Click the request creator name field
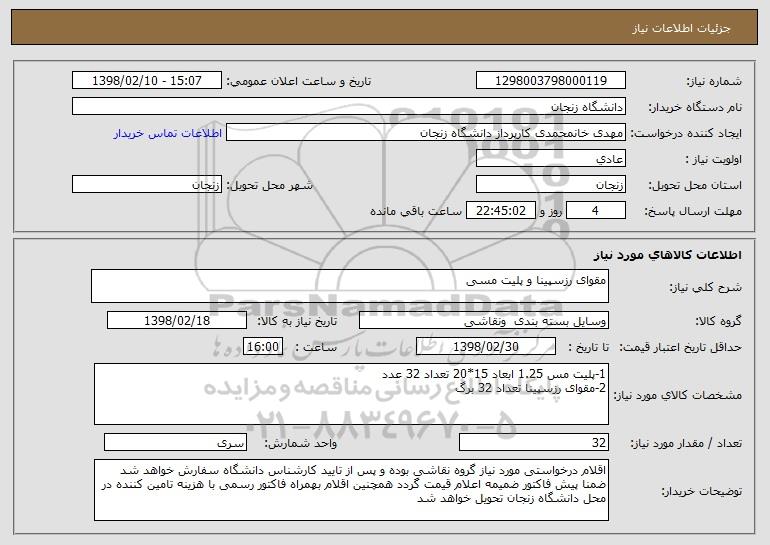This screenshot has width=770, height=545. [426, 133]
